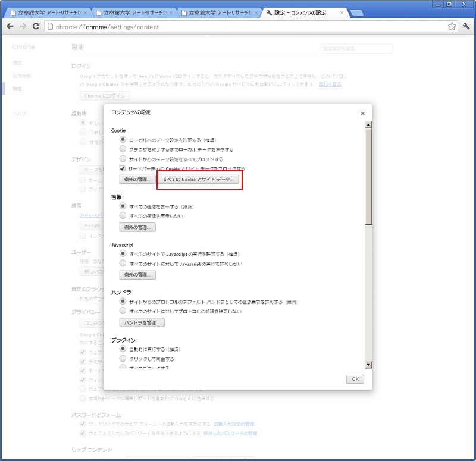Select すべてのサイトで Javascript の実行を許可する radio
The width and height of the screenshot is (476, 461).
point(123,253)
